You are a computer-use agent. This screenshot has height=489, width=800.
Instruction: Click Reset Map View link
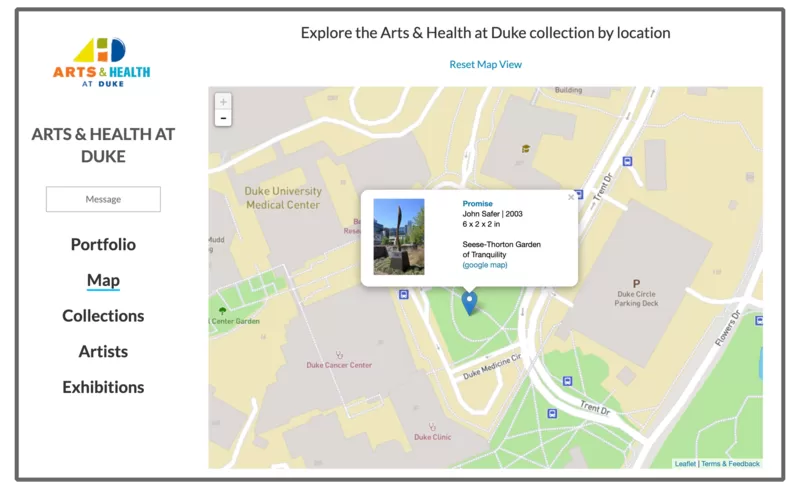[x=485, y=64]
